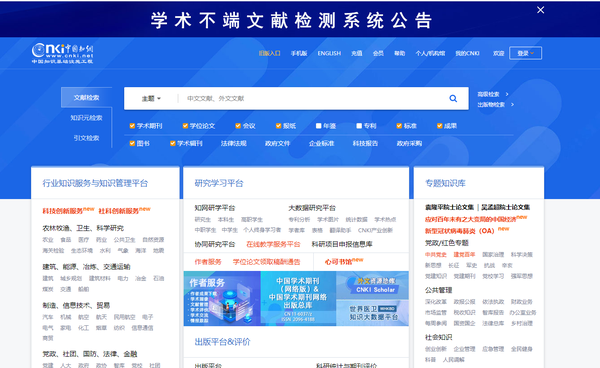Switch to the 知识元检索 tab

[x=86, y=118]
